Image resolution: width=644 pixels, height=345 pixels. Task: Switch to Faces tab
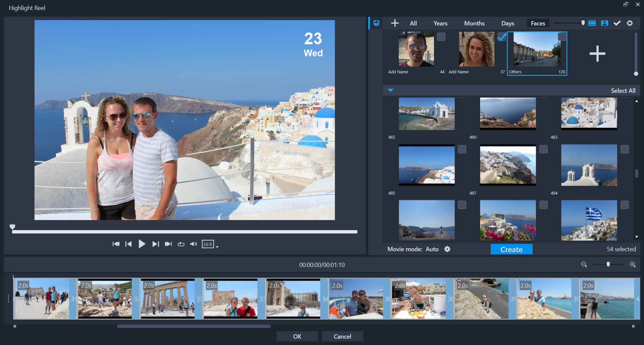click(x=538, y=23)
